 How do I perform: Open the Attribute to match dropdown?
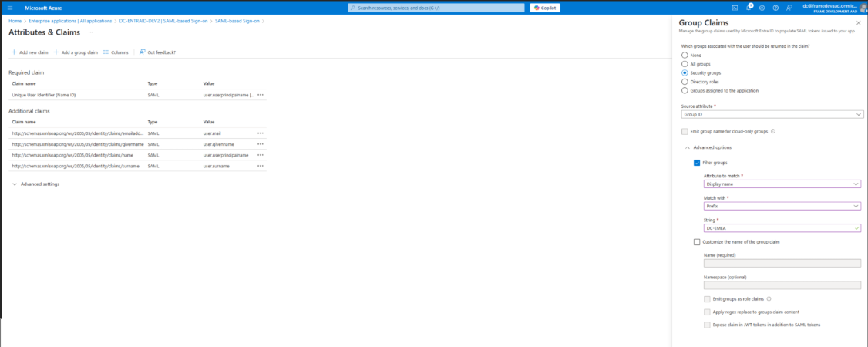tap(782, 184)
